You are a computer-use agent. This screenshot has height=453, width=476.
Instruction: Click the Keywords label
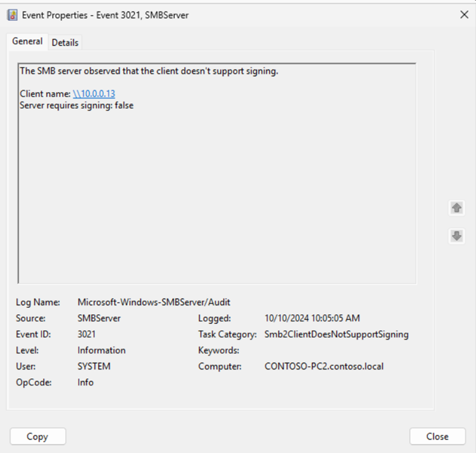218,350
